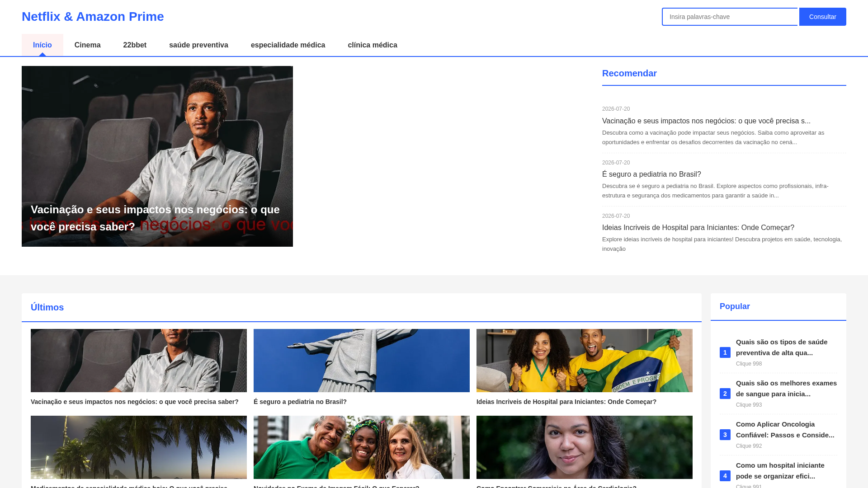Click the Clique 993 count text
Image resolution: width=868 pixels, height=488 pixels.
coord(749,405)
